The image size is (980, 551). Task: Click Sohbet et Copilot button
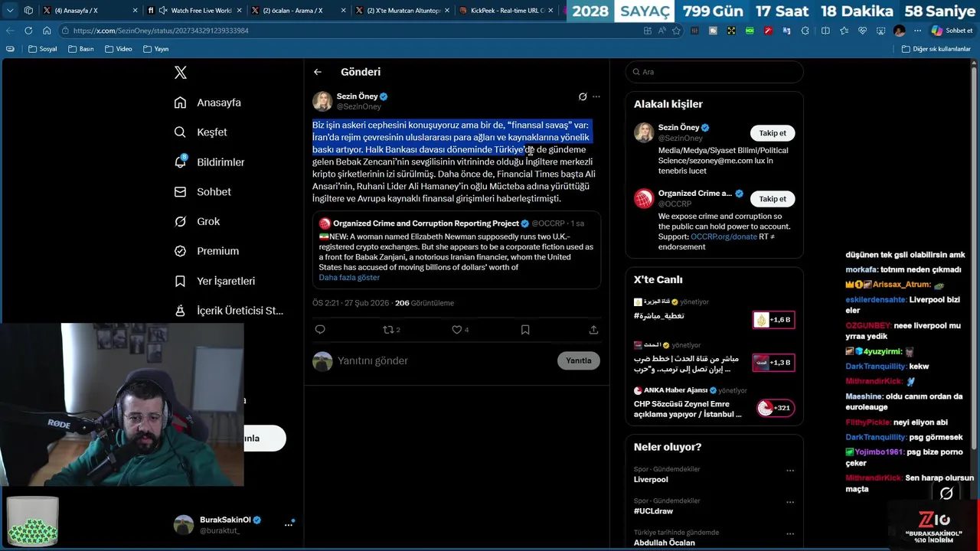coord(952,31)
